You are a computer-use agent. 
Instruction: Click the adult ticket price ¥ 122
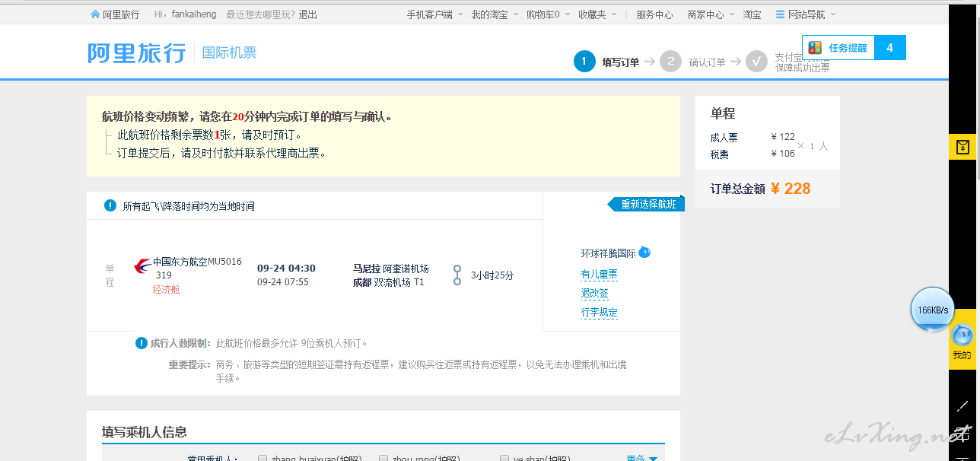[x=783, y=137]
